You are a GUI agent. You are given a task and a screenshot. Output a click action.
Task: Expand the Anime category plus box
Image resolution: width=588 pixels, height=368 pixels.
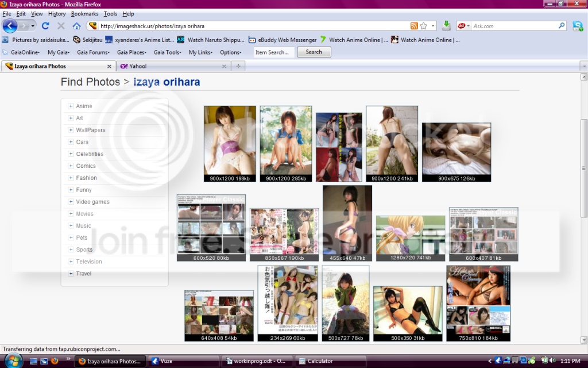[71, 106]
